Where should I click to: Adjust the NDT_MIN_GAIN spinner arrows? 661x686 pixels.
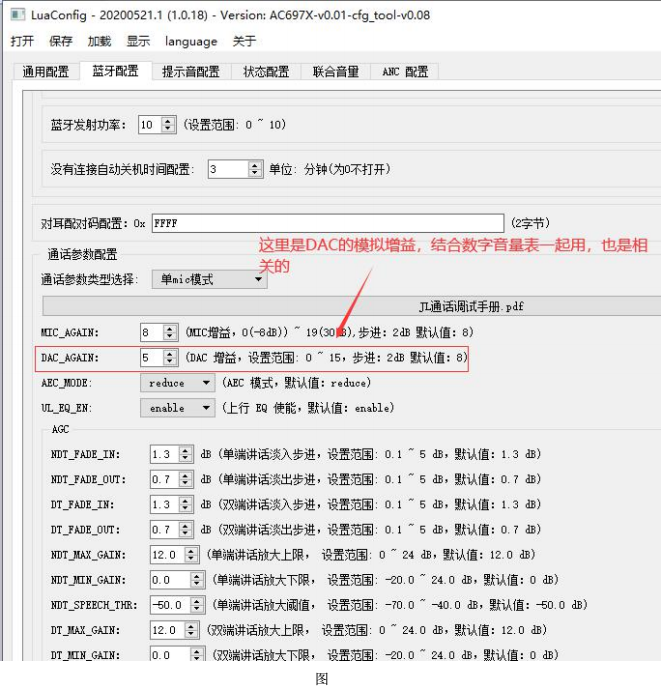point(197,580)
